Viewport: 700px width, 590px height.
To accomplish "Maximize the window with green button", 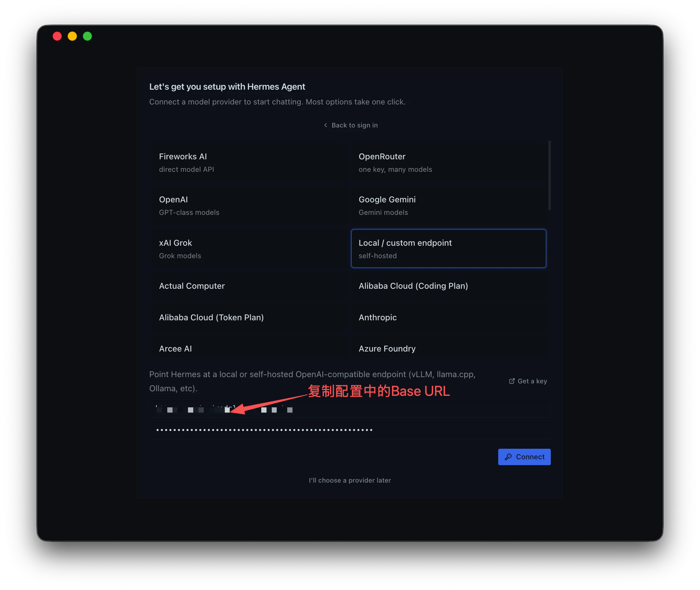I will coord(88,36).
